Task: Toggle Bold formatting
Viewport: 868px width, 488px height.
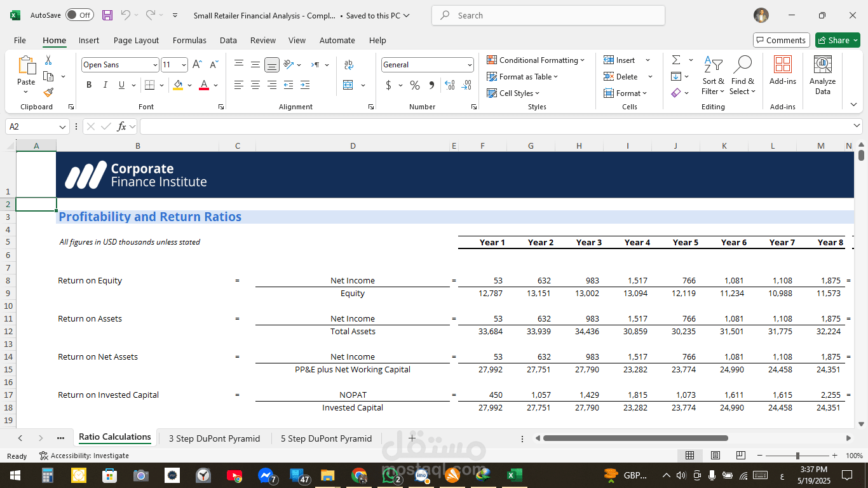Action: click(89, 85)
